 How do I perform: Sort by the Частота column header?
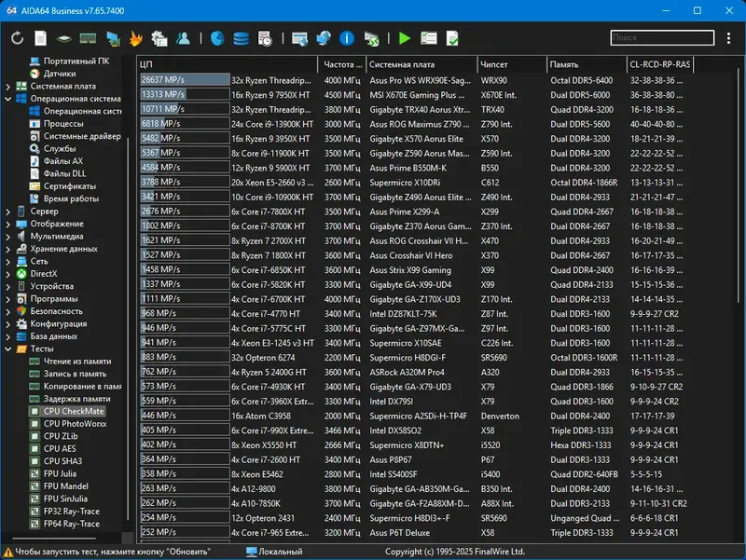pyautogui.click(x=342, y=64)
